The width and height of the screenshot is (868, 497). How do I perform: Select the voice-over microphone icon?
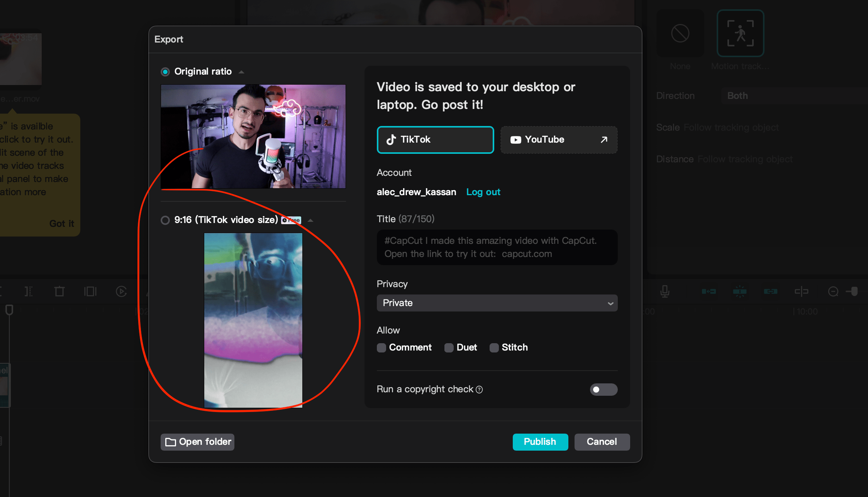pyautogui.click(x=665, y=292)
